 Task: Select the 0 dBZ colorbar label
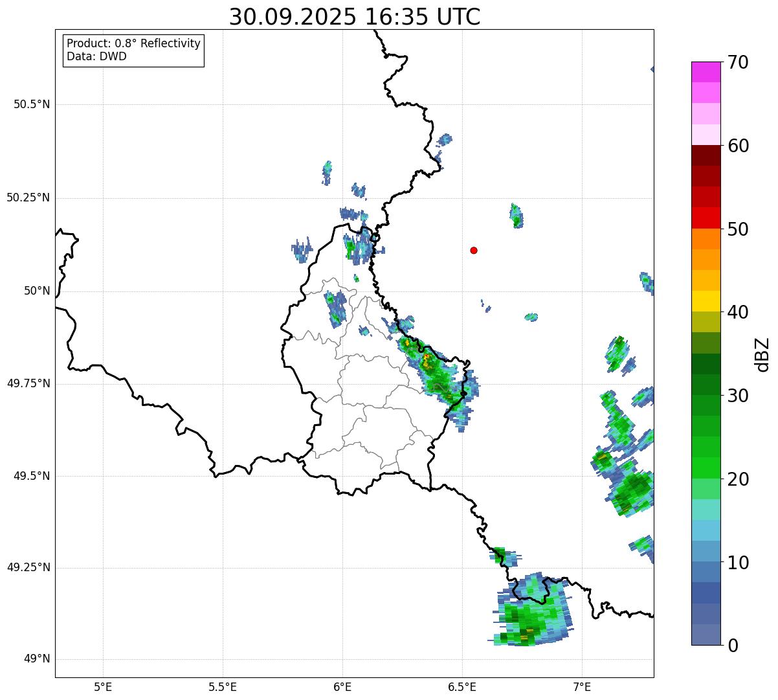(733, 646)
